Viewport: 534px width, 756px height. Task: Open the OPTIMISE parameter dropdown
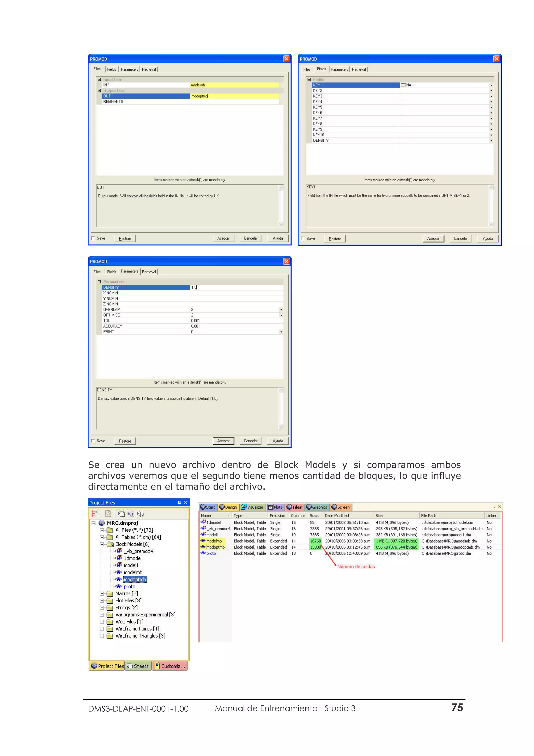point(281,316)
